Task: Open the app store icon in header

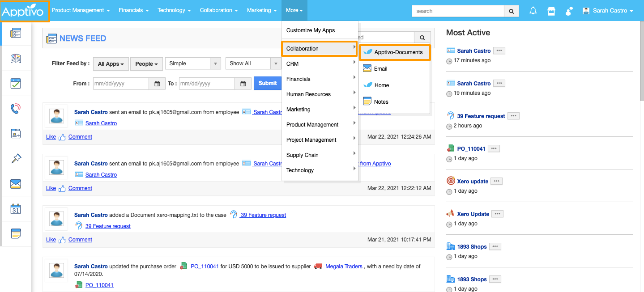Action: tap(551, 11)
